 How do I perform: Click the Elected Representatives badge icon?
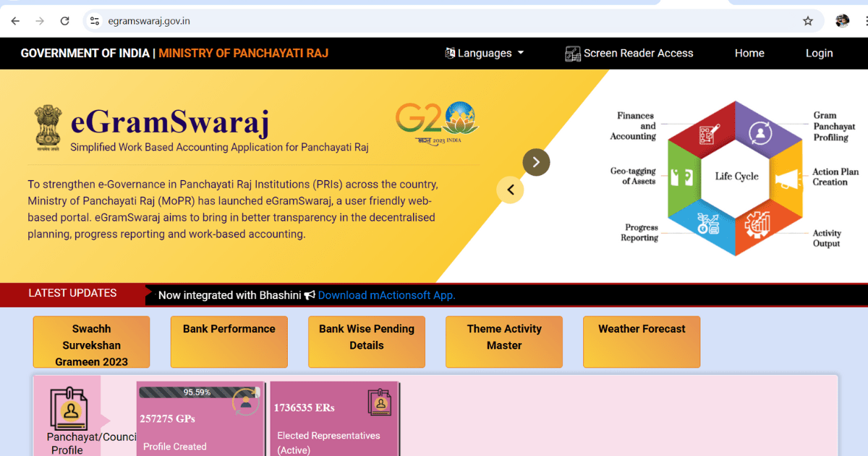pos(380,402)
